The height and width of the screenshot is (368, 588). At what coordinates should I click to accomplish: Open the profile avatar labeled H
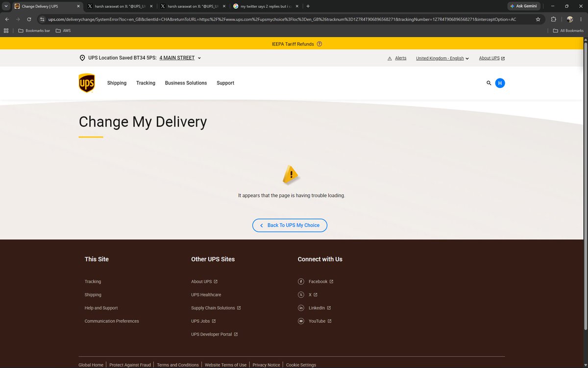point(500,83)
